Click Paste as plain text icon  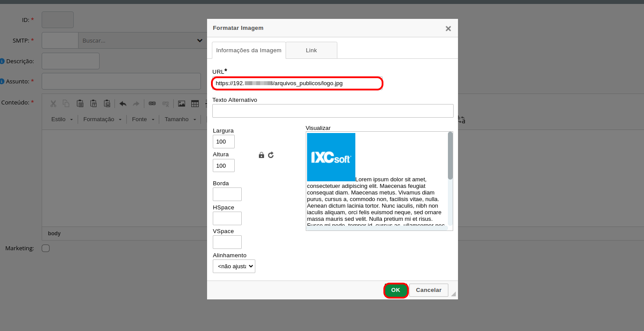click(93, 104)
